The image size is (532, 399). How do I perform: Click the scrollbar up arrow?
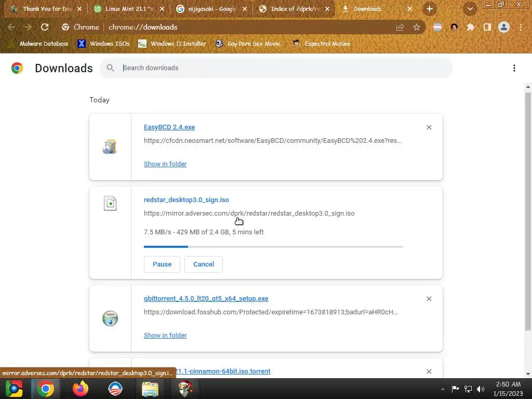[x=528, y=87]
